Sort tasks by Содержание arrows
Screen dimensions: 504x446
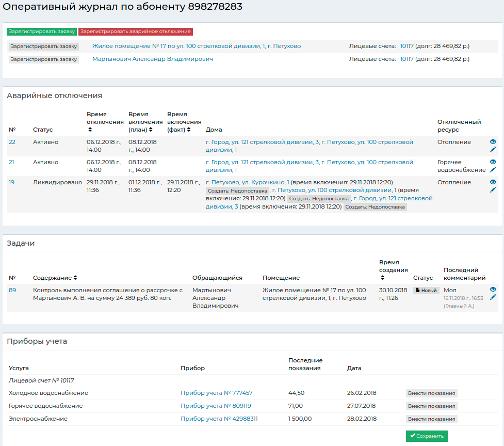pyautogui.click(x=75, y=278)
